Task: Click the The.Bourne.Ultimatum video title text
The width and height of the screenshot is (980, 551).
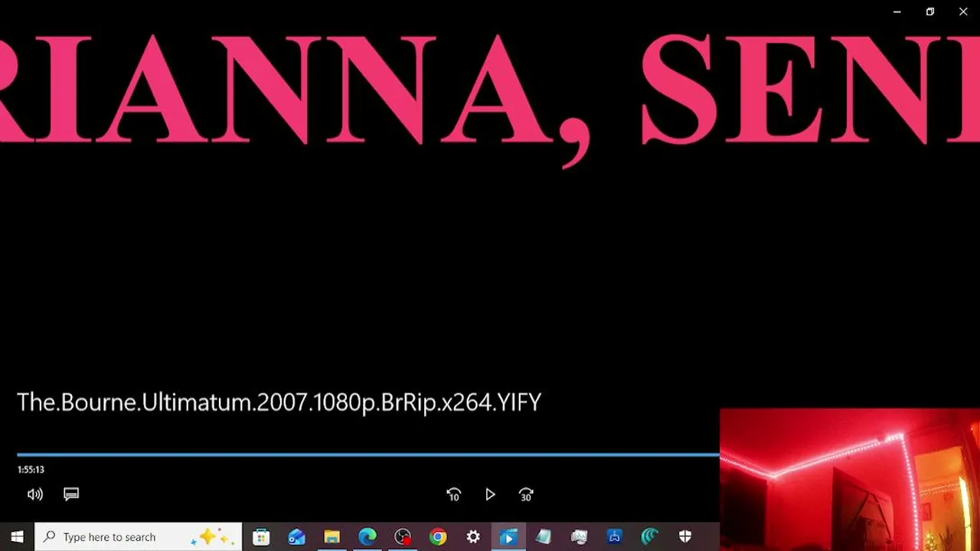Action: tap(279, 403)
